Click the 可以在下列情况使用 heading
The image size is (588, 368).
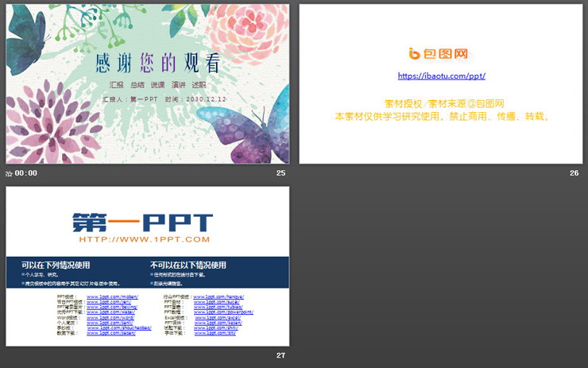pyautogui.click(x=56, y=265)
